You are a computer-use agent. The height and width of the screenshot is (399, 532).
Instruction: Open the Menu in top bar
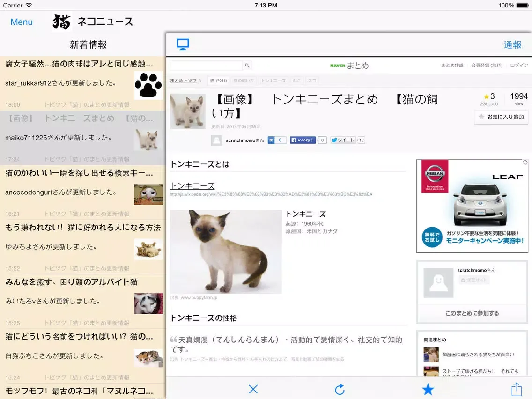22,22
